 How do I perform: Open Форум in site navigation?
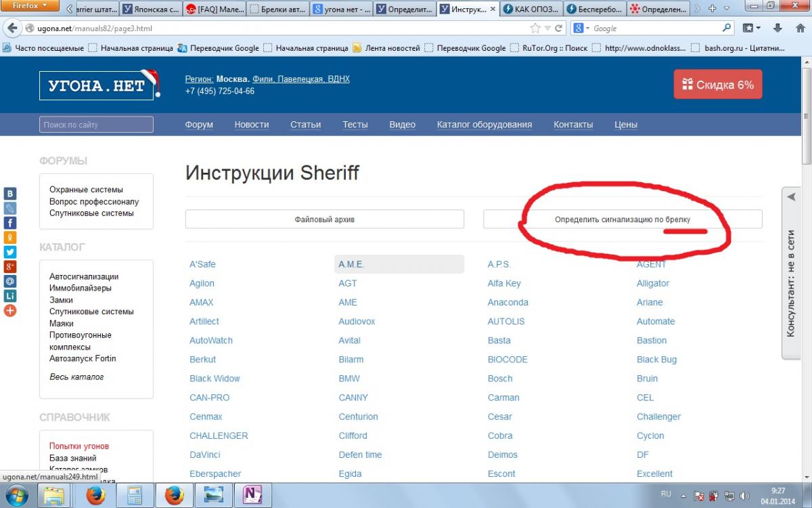199,125
